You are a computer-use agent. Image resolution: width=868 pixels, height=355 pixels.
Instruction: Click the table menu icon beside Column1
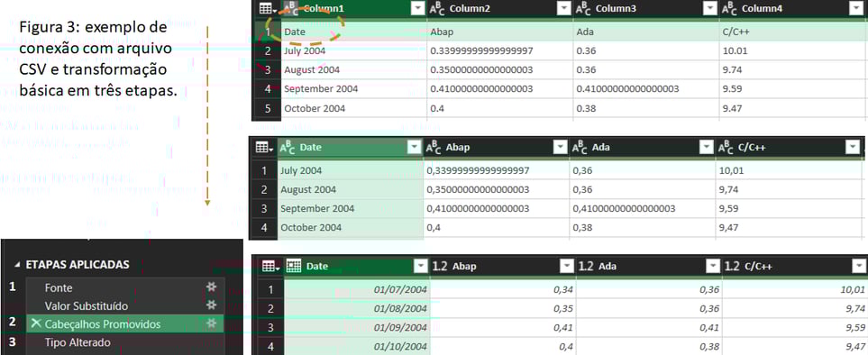(267, 8)
